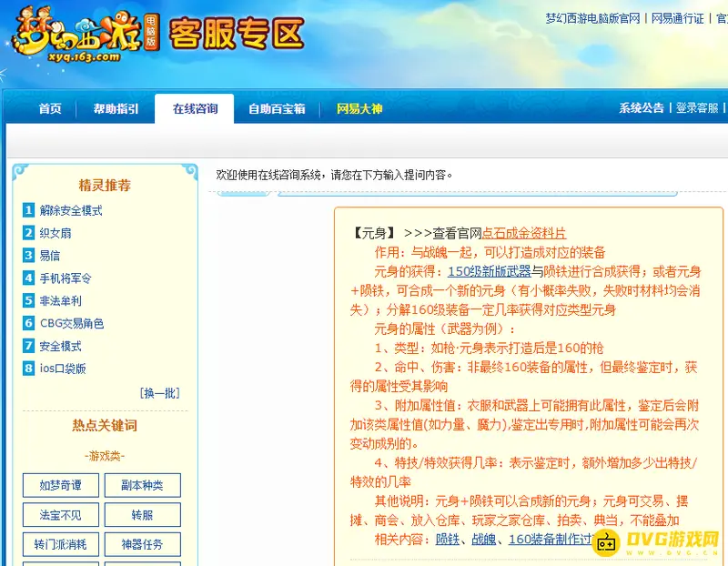Viewport: 728px width, 566px height.
Task: Open ios口袋版 recommended topic
Action: [x=63, y=369]
